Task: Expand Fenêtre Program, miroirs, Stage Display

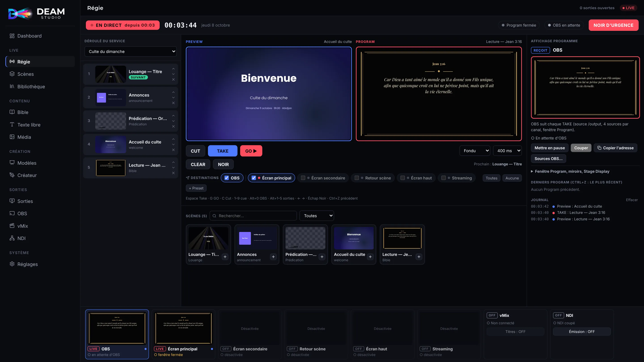Action: tap(570, 171)
